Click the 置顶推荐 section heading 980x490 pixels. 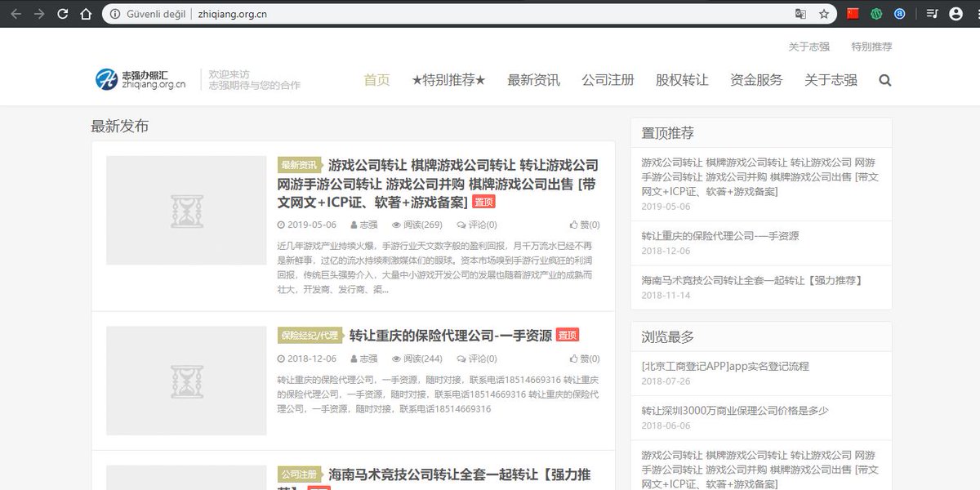[x=667, y=133]
